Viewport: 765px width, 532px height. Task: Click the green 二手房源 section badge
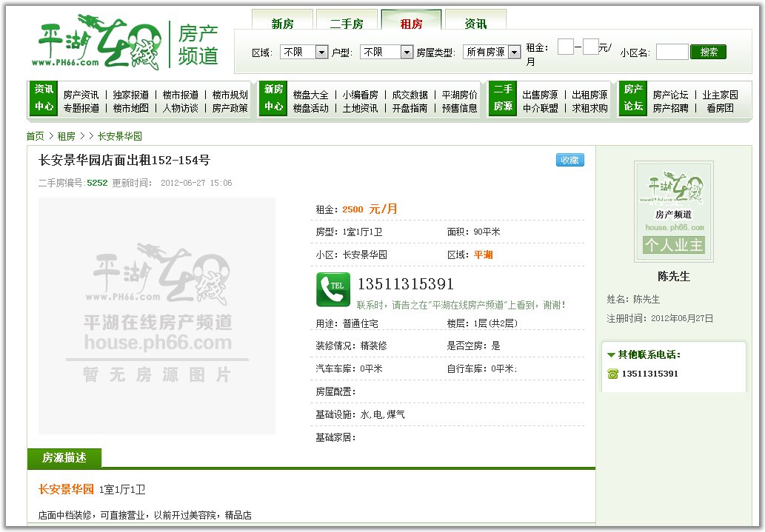(503, 98)
